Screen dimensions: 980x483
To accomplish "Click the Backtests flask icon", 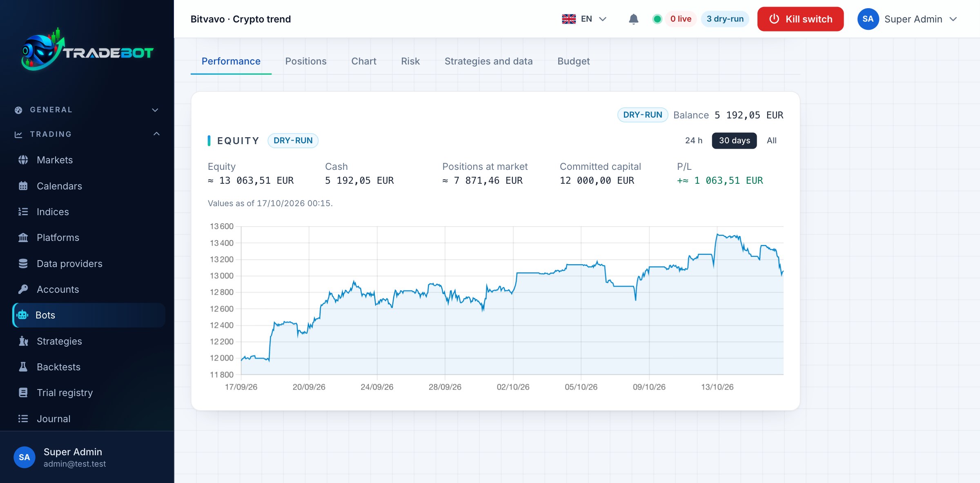I will click(23, 367).
